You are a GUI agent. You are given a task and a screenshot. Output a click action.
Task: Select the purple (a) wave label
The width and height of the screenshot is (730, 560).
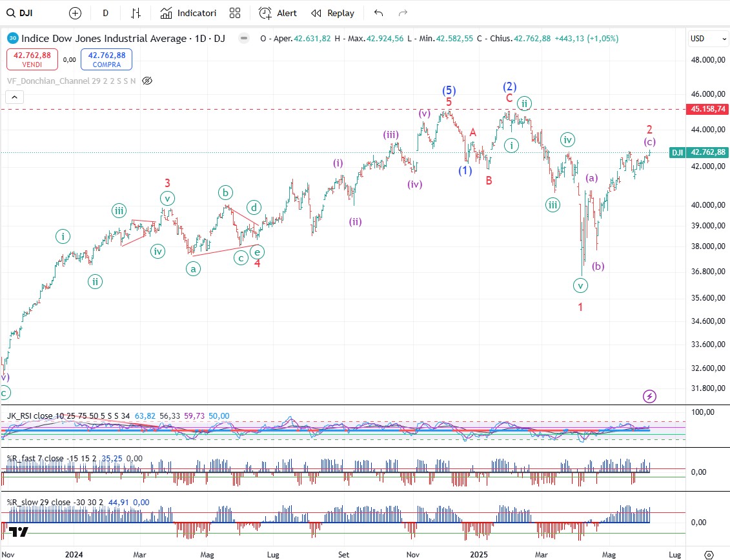pos(591,178)
